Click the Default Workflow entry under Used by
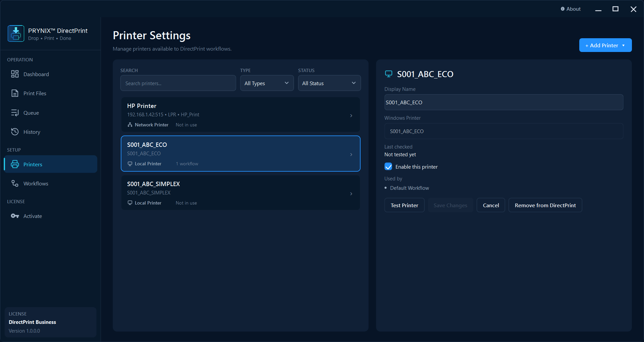The width and height of the screenshot is (644, 342). click(x=409, y=188)
